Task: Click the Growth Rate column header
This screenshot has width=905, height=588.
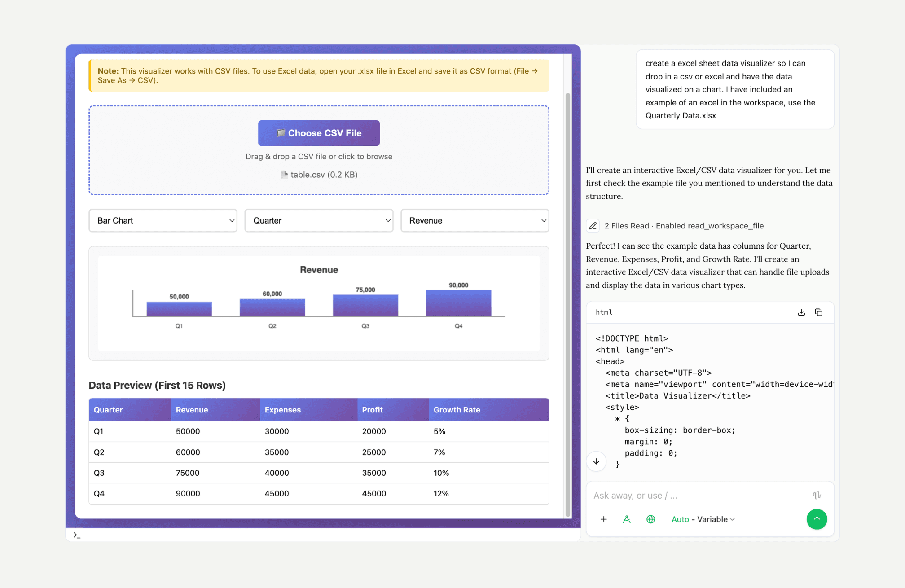Action: click(457, 410)
